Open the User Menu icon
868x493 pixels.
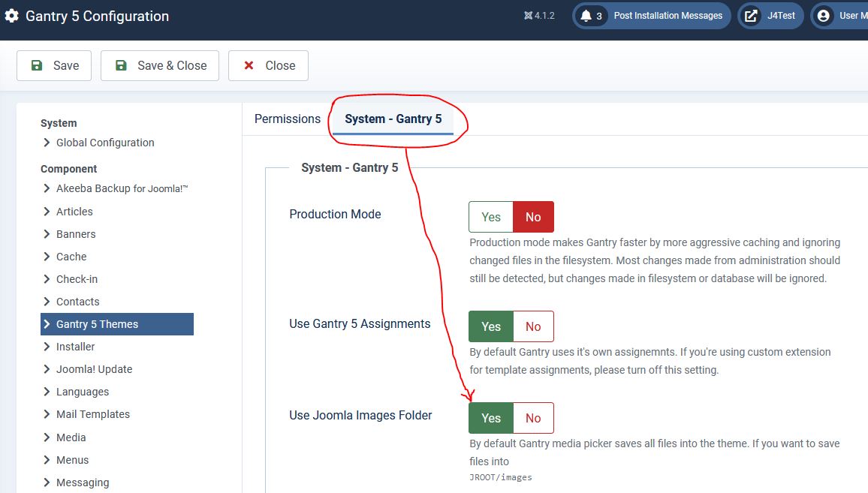824,15
